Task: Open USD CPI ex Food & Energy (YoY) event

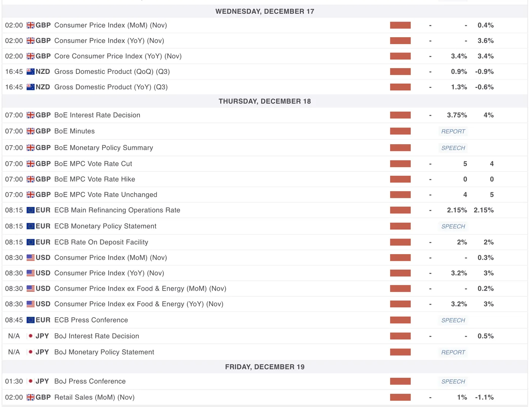Action: (139, 304)
